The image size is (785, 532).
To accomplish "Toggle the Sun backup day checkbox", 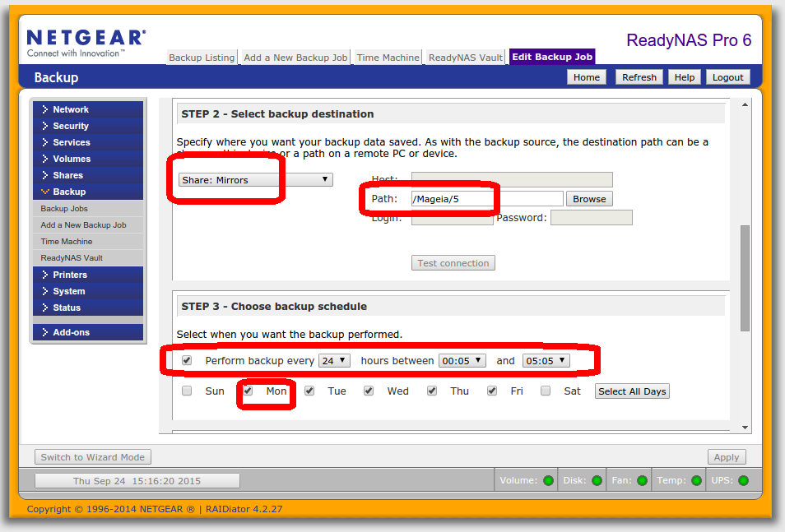I will tap(187, 391).
